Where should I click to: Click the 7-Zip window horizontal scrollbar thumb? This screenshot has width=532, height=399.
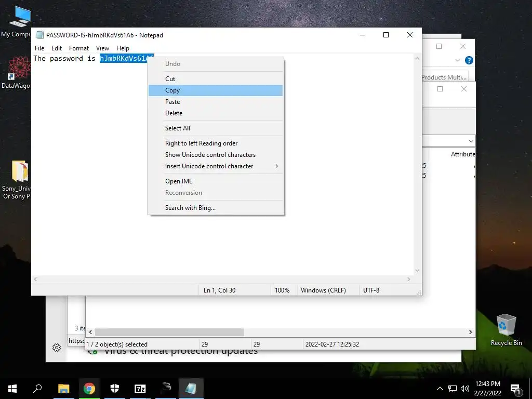pos(169,332)
